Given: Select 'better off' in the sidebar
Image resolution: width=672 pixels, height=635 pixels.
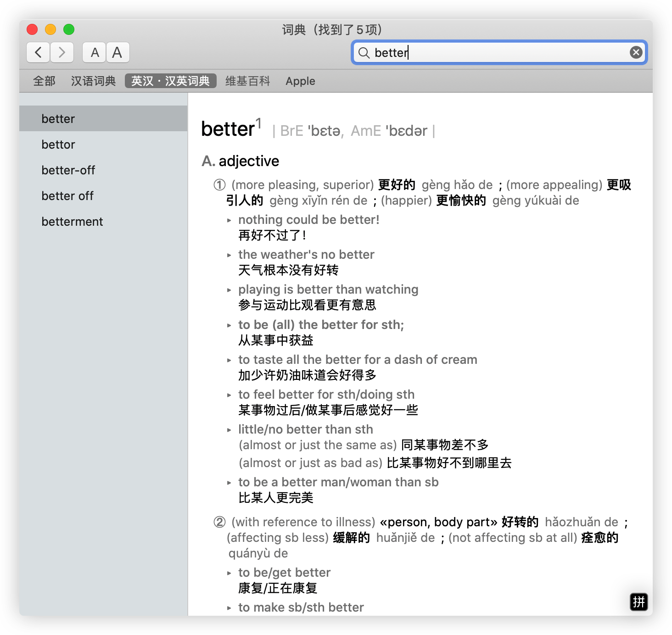Looking at the screenshot, I should click(x=67, y=196).
